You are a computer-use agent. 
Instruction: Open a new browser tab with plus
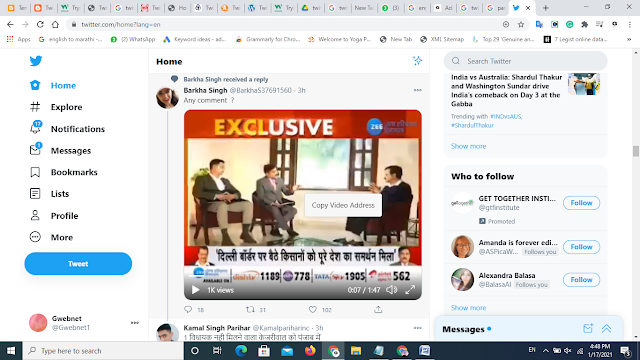(545, 8)
